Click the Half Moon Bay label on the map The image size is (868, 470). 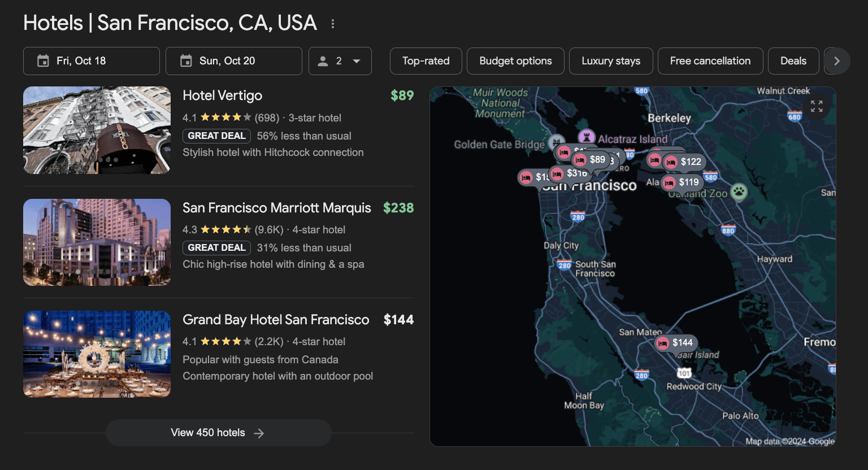584,401
